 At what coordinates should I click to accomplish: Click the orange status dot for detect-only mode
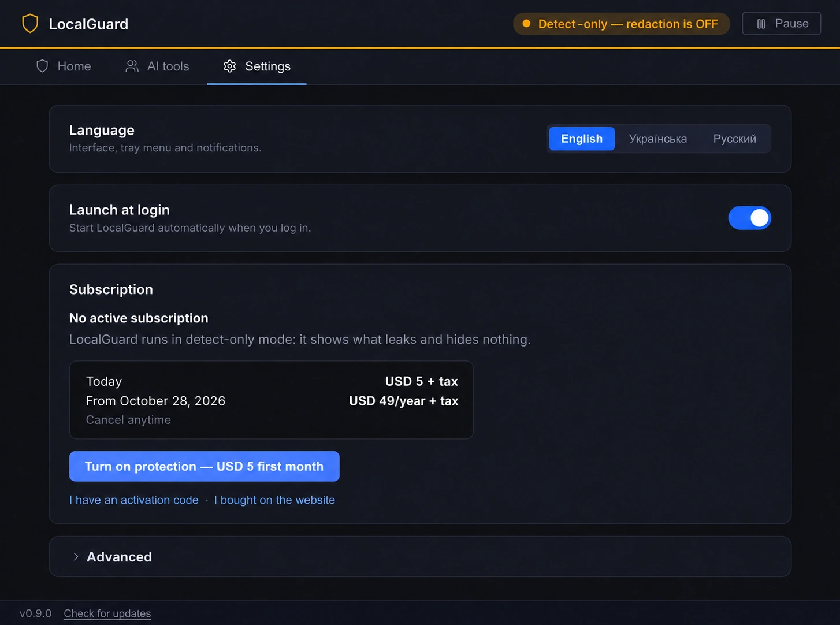(x=526, y=24)
